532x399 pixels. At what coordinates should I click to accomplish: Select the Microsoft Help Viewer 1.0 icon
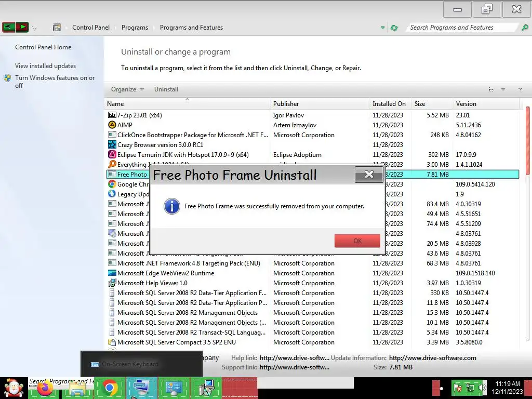112,283
